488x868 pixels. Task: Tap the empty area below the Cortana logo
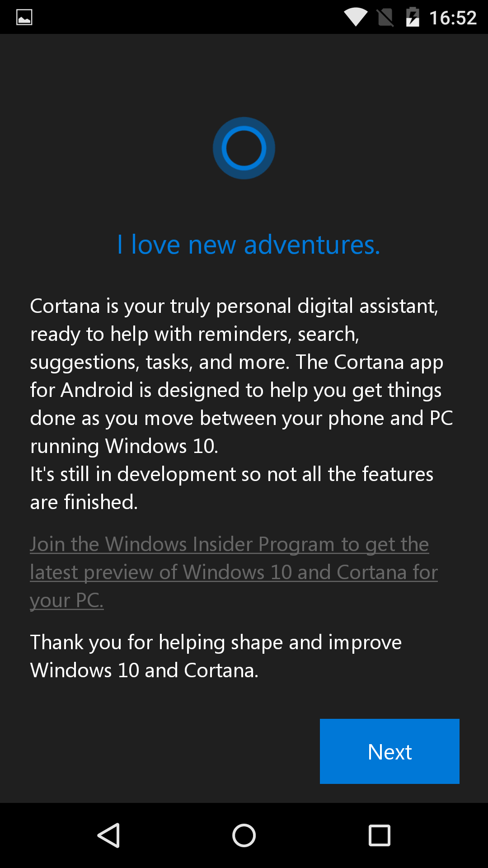244,203
